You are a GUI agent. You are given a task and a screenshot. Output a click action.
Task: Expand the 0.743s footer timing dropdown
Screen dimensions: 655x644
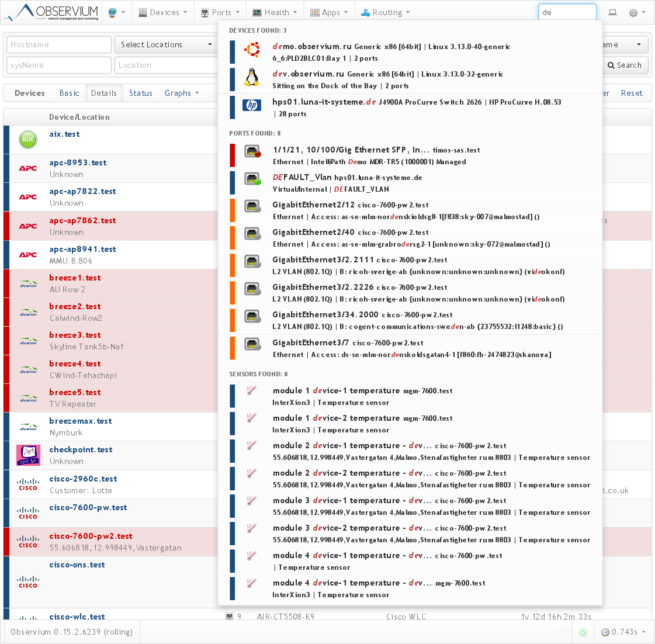click(625, 632)
